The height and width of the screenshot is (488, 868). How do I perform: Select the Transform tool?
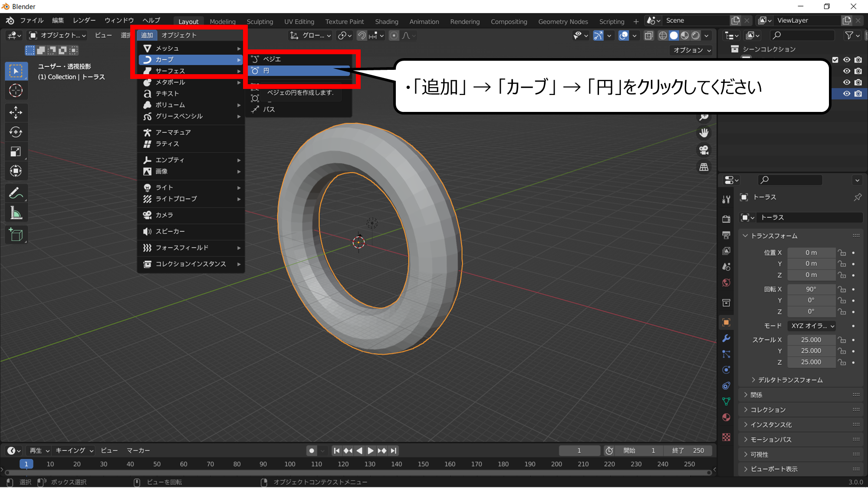tap(16, 171)
